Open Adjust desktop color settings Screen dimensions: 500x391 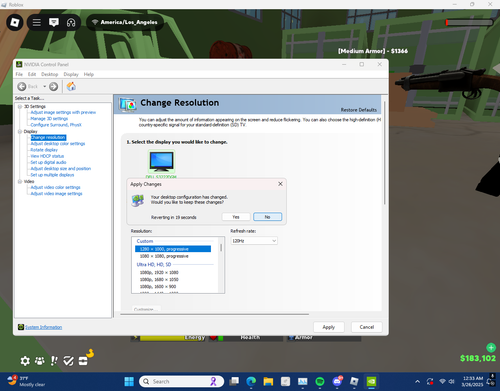[x=58, y=144]
